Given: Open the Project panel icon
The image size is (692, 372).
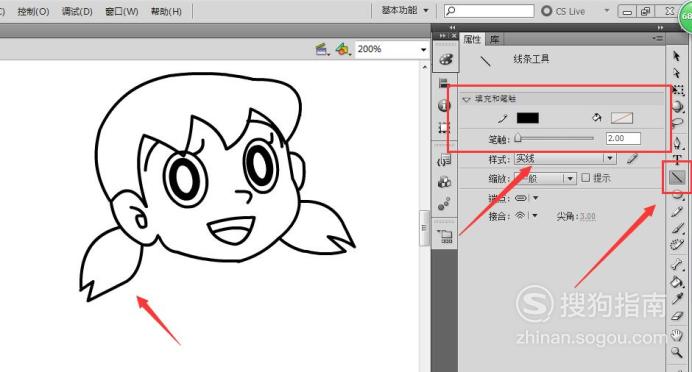Looking at the screenshot, I should click(445, 237).
